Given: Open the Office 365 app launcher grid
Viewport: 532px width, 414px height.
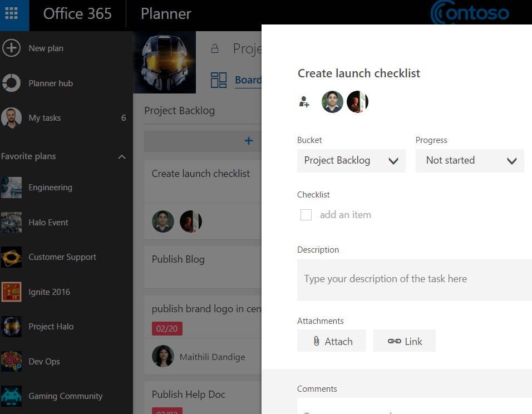Looking at the screenshot, I should 12,13.
